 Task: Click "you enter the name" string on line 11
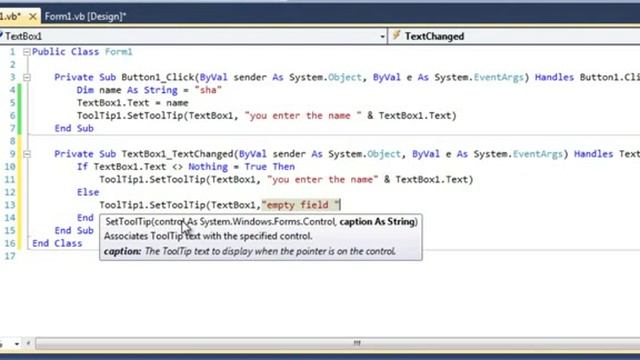[322, 180]
